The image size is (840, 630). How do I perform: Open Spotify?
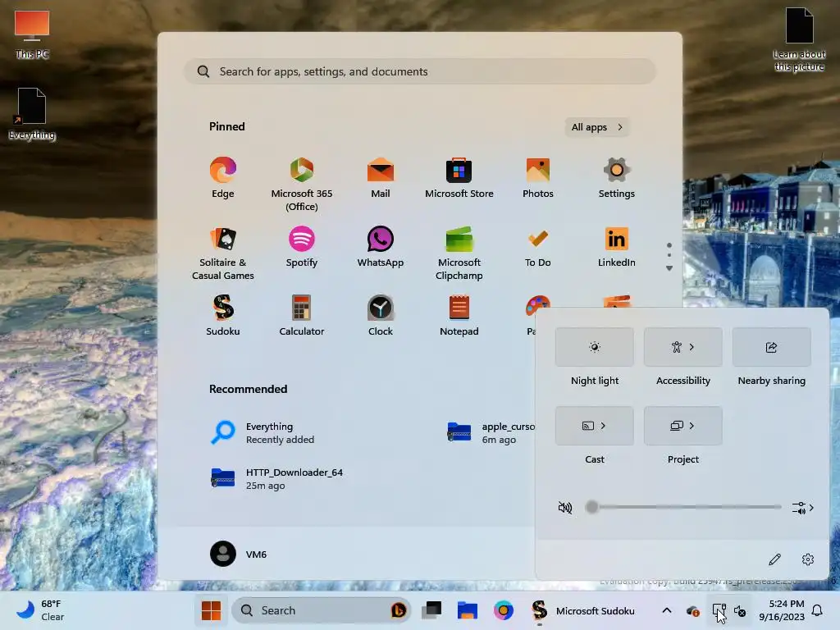[x=302, y=248]
